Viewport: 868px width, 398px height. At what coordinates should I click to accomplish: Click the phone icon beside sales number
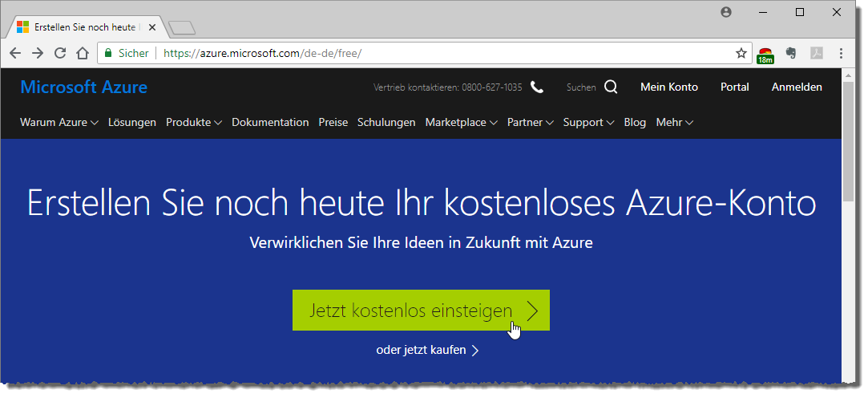tap(537, 87)
